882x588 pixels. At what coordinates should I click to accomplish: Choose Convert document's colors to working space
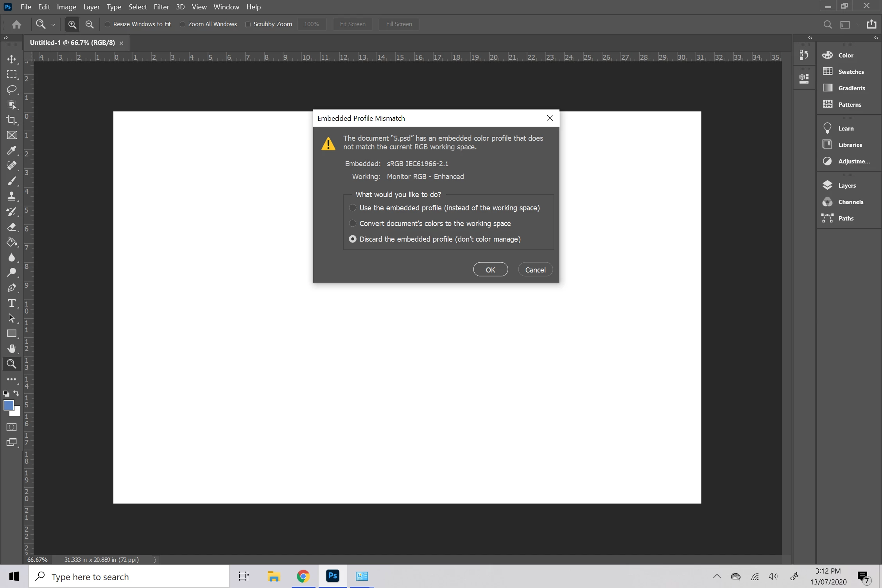(353, 223)
